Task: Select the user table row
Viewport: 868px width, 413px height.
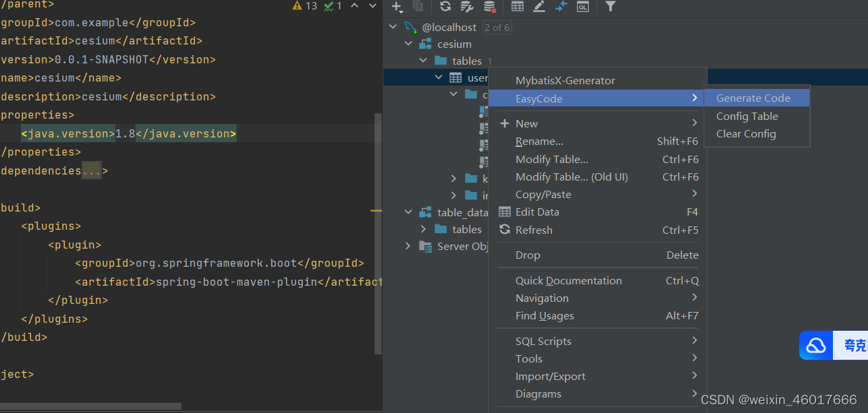Action: (x=435, y=77)
